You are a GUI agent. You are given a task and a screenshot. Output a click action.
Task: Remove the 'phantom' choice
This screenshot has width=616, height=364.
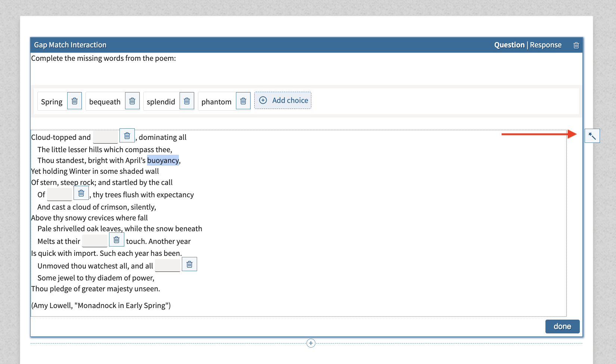243,101
